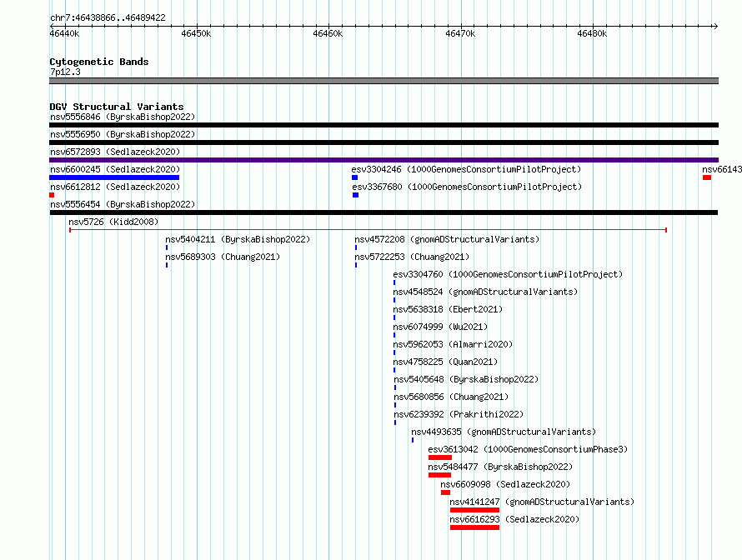
Task: Open nsv5405648 (ByrskaBishop2022) label
Action: (466, 379)
